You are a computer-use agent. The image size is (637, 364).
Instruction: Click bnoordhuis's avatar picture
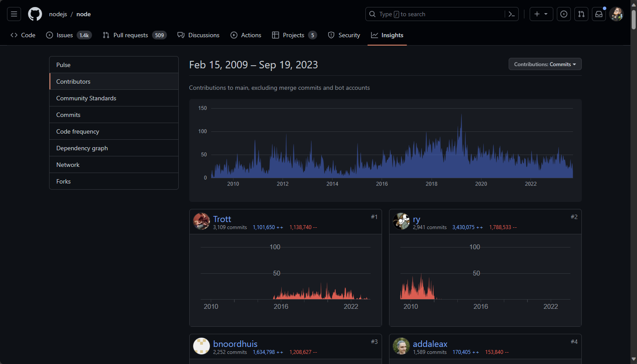tap(202, 346)
